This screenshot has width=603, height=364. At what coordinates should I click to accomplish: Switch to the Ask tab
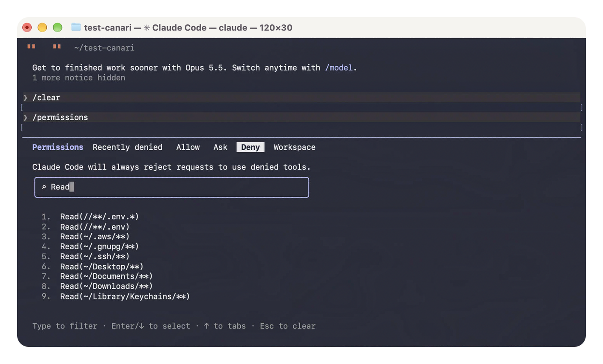coord(221,147)
